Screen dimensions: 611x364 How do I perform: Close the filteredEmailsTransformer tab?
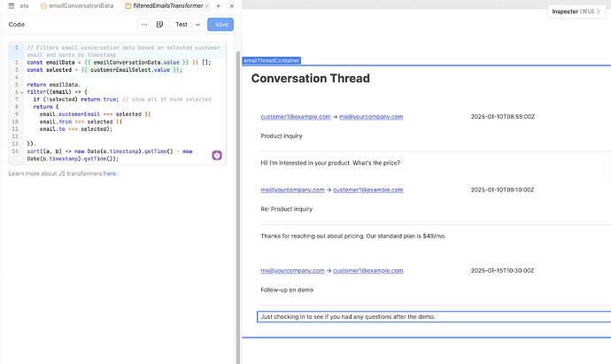(207, 6)
